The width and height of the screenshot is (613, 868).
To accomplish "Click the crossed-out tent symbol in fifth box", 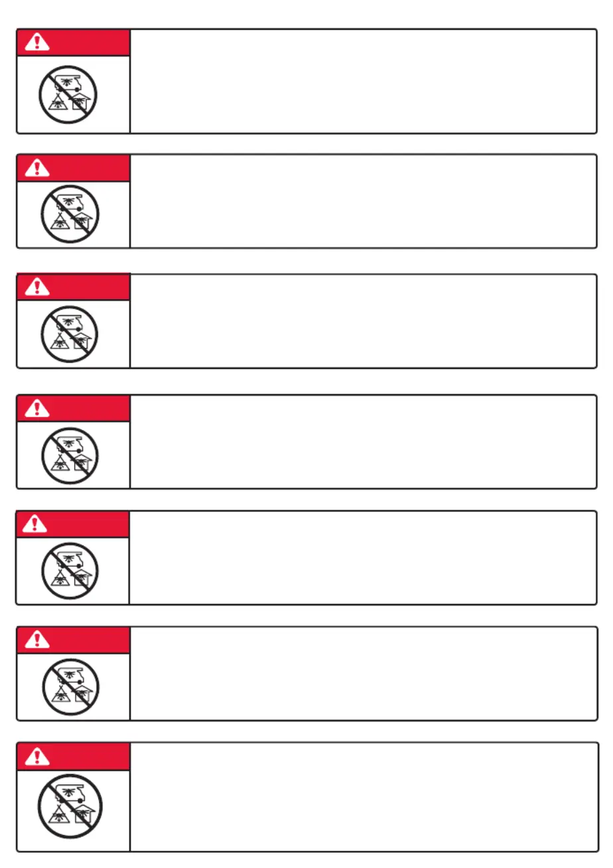I will coord(70,571).
